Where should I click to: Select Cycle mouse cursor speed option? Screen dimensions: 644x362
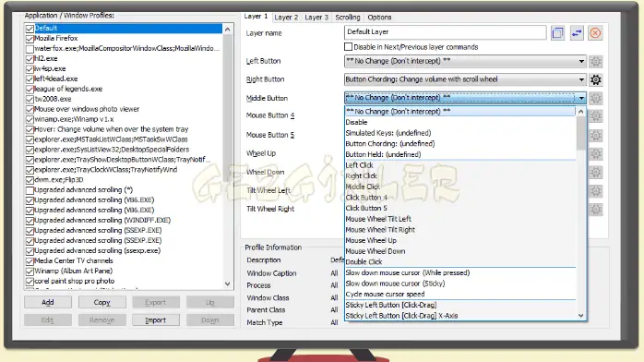[460, 295]
